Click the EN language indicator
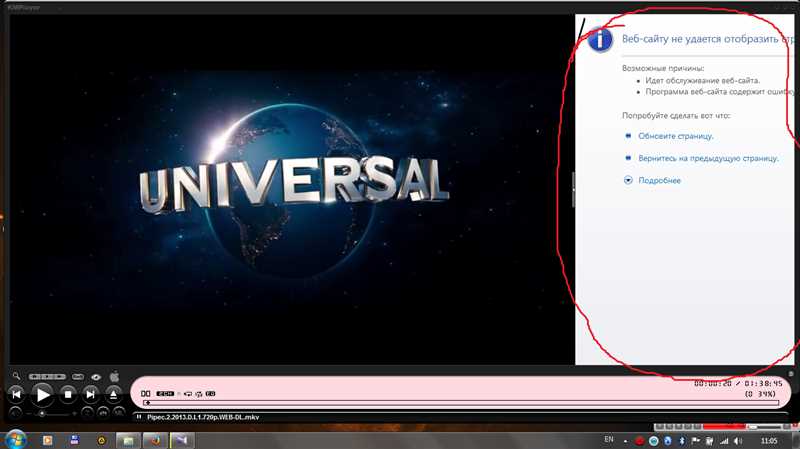This screenshot has height=449, width=800. click(x=609, y=439)
